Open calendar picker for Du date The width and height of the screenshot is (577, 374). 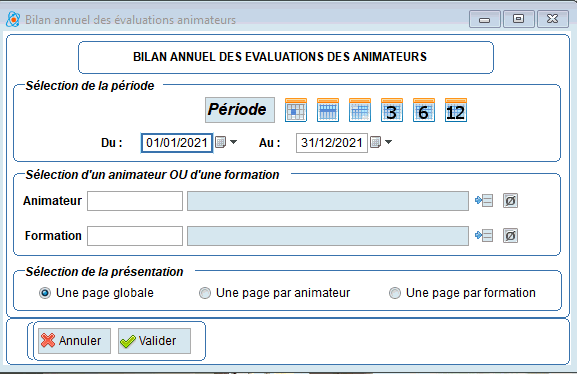coord(220,142)
